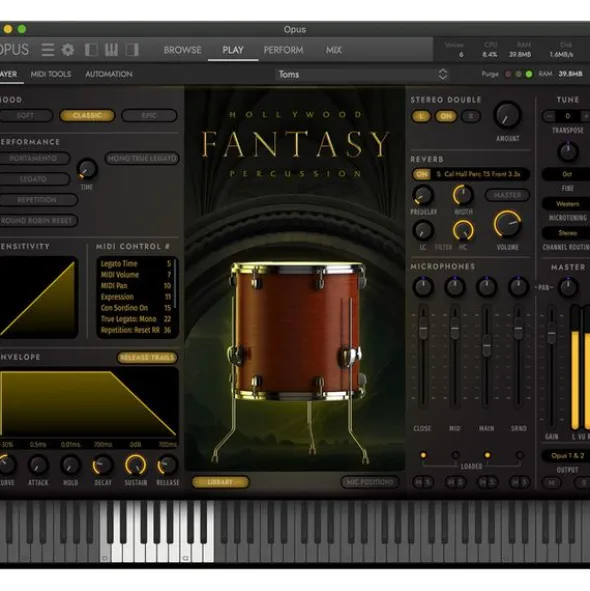Adjust the Performance Time knob
The image size is (590, 591).
click(x=87, y=169)
